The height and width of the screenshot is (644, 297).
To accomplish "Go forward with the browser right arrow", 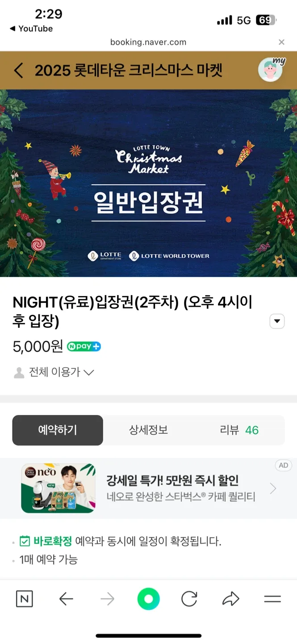I will (x=107, y=599).
